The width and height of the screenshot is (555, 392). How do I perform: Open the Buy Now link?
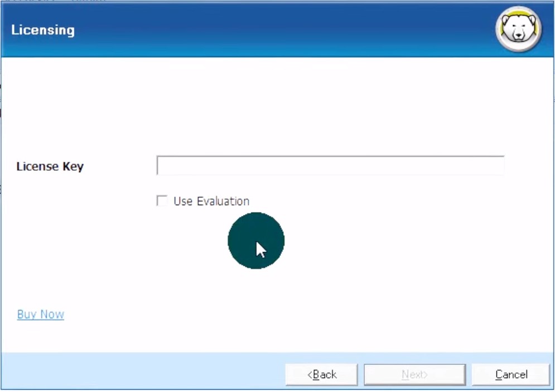tap(41, 314)
